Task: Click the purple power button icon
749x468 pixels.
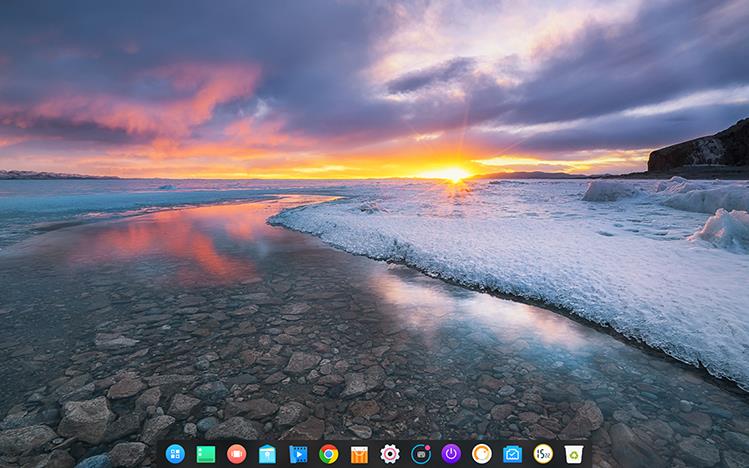Action: click(x=451, y=454)
